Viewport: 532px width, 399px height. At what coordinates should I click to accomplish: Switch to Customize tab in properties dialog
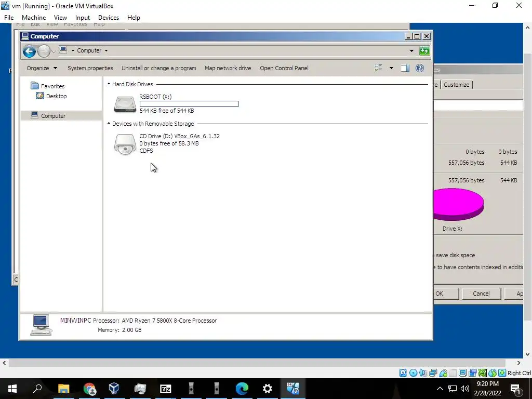click(456, 85)
